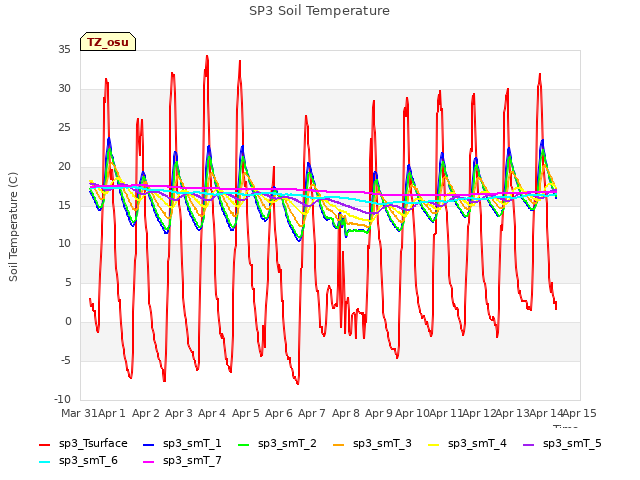640x480 pixels.
Task: Click the 35 y-axis tick label
Action: pos(64,50)
